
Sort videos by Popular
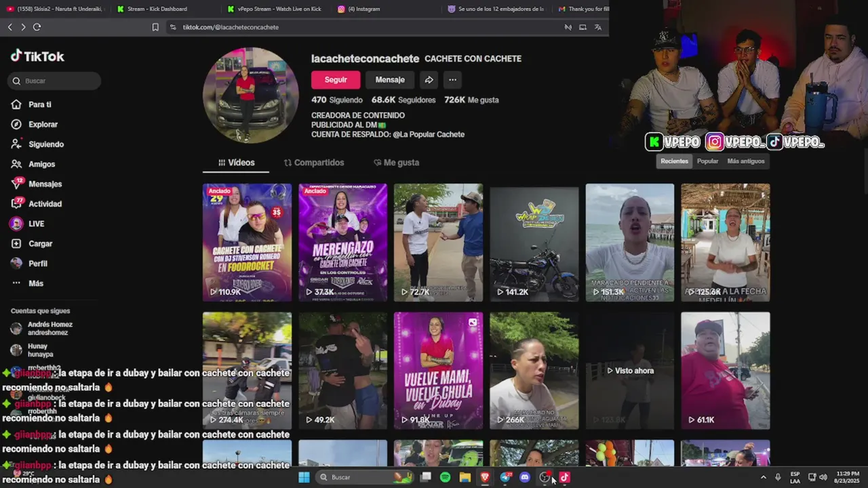(707, 161)
